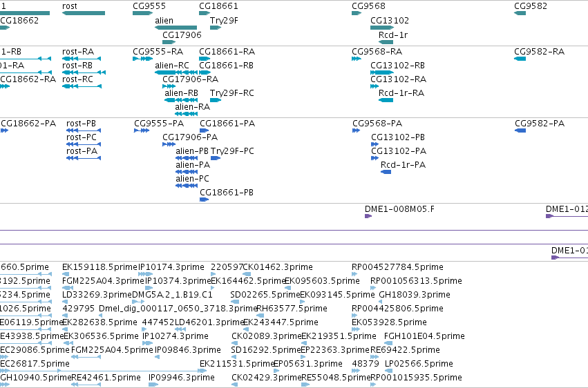Select the 'CG13102-PA' protein label

[399, 151]
